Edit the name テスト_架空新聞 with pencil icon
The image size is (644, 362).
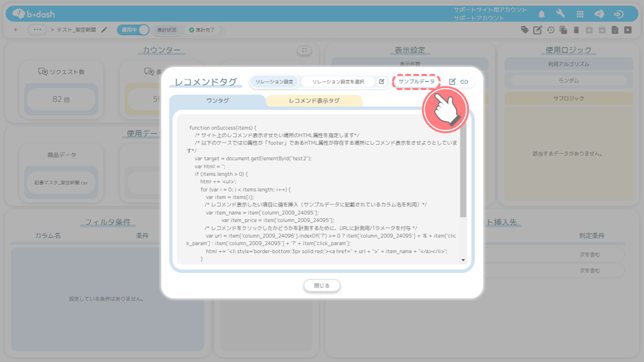pyautogui.click(x=104, y=30)
